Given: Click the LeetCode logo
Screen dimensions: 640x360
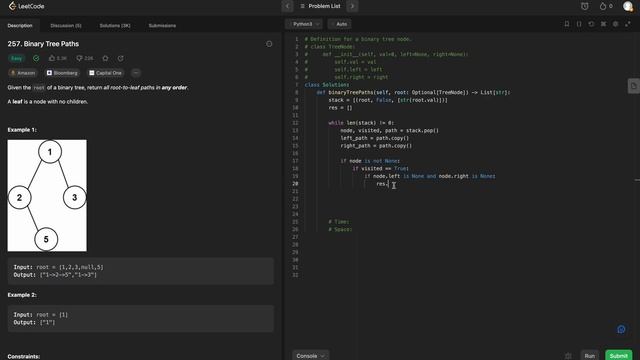Looking at the screenshot, I should (26, 6).
